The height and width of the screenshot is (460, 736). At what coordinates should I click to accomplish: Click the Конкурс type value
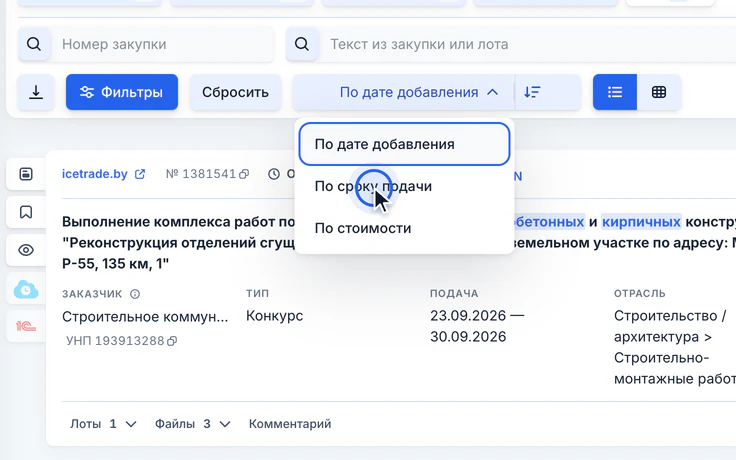point(275,316)
